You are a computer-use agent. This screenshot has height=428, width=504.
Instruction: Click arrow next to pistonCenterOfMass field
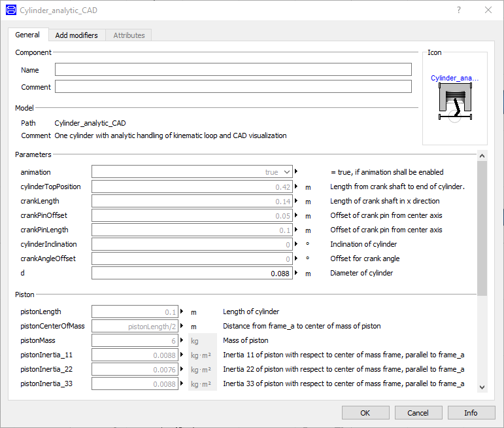pos(182,326)
